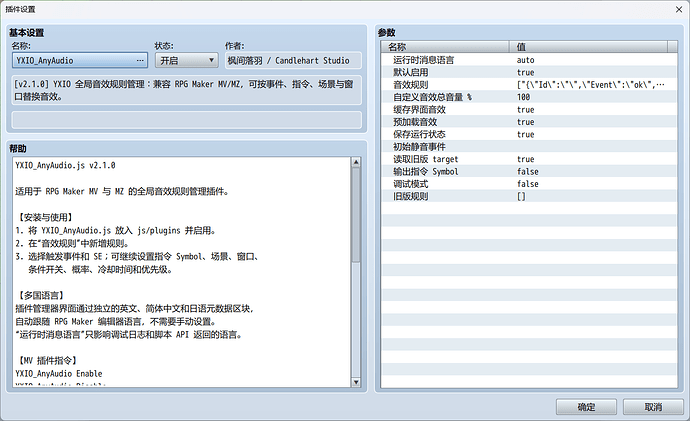Click the 【多国语言】 heading in help
This screenshot has height=421, width=690.
(x=40, y=295)
